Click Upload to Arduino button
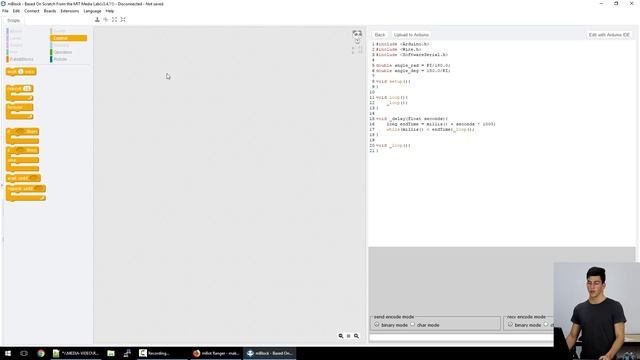 [x=411, y=35]
